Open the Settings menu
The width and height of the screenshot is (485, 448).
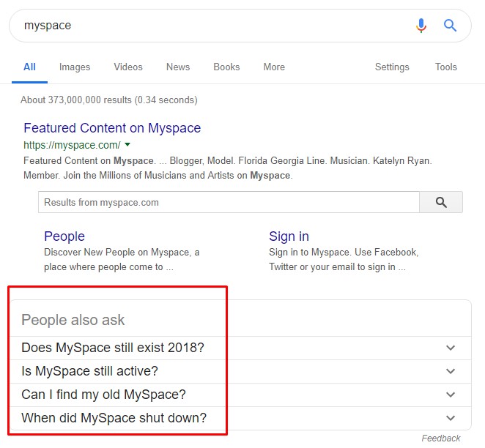pyautogui.click(x=392, y=67)
